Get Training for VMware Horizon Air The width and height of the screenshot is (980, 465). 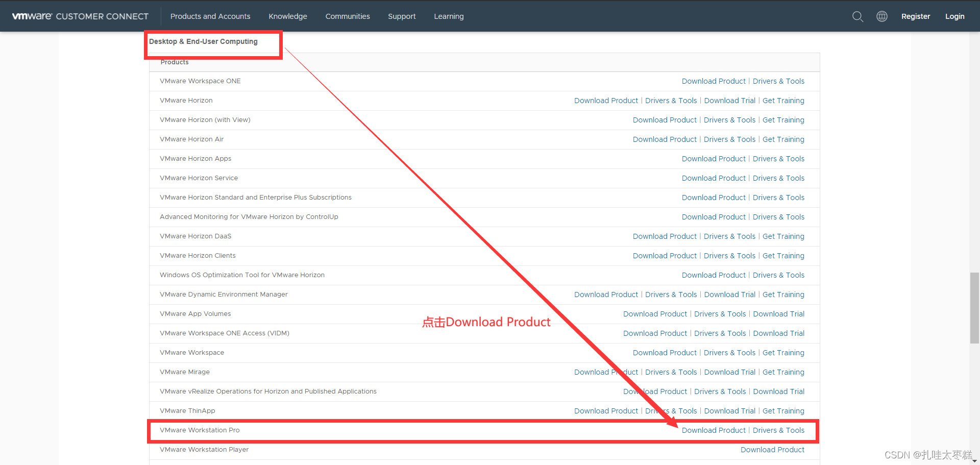pos(783,139)
